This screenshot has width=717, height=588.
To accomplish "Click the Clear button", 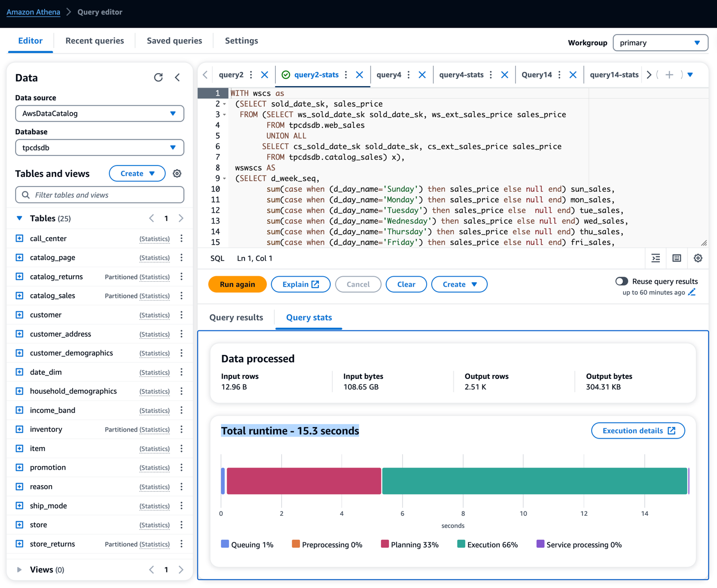I will click(x=406, y=284).
